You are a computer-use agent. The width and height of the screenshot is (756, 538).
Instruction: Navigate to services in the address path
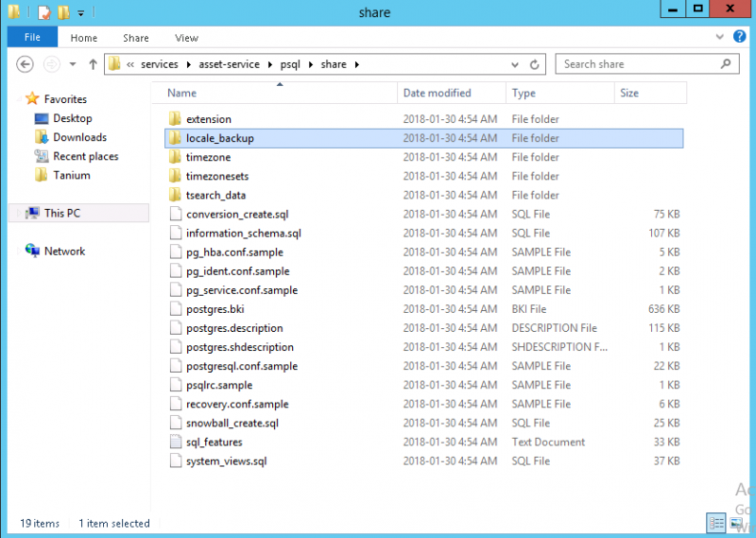click(x=159, y=64)
